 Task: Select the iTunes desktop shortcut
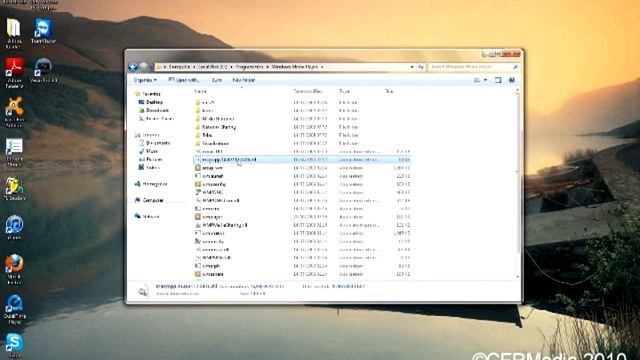point(14,227)
